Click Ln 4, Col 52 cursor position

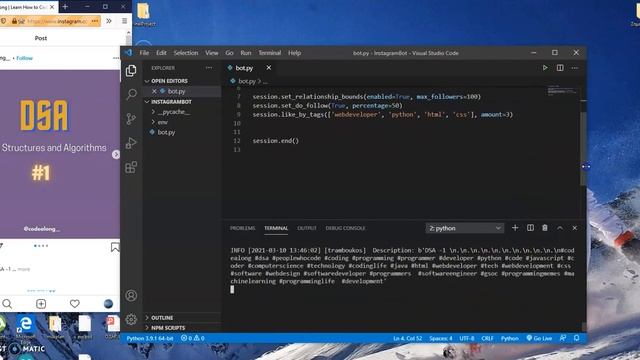[x=407, y=338]
